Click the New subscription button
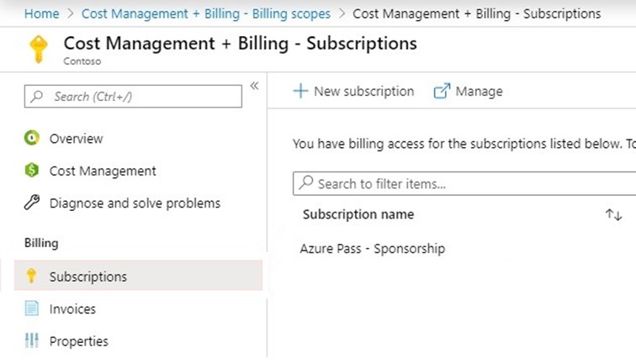 pyautogui.click(x=353, y=91)
